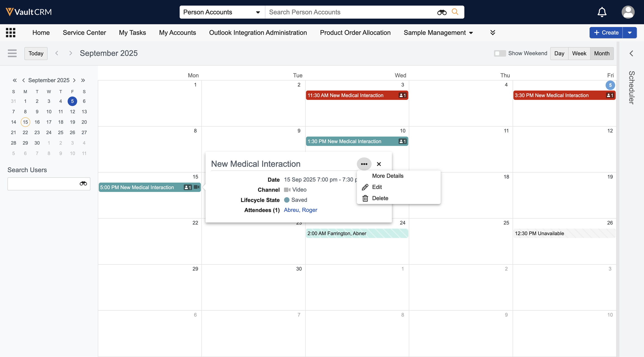Expand the Sample Management menu

438,33
